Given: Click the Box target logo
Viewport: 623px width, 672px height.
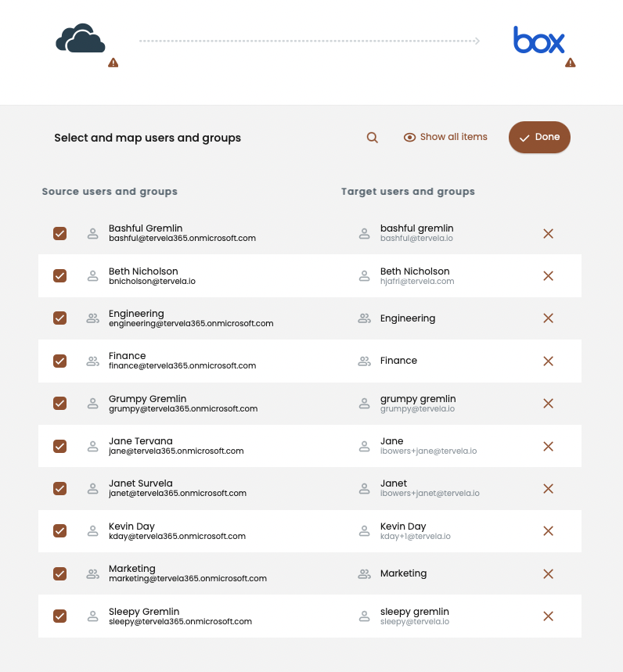Looking at the screenshot, I should 538,40.
